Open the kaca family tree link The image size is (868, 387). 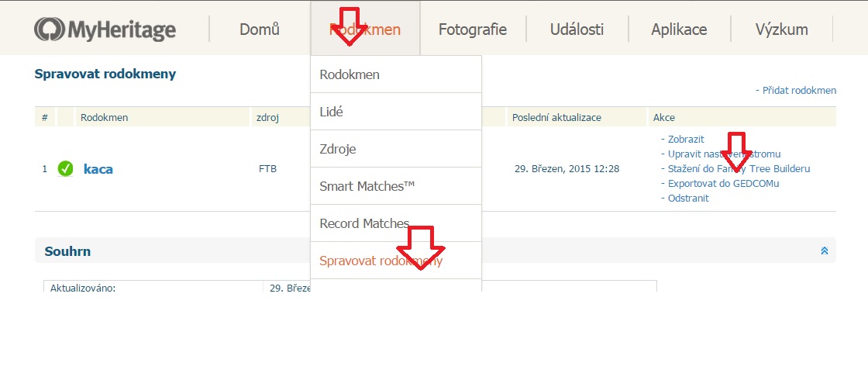pos(98,168)
